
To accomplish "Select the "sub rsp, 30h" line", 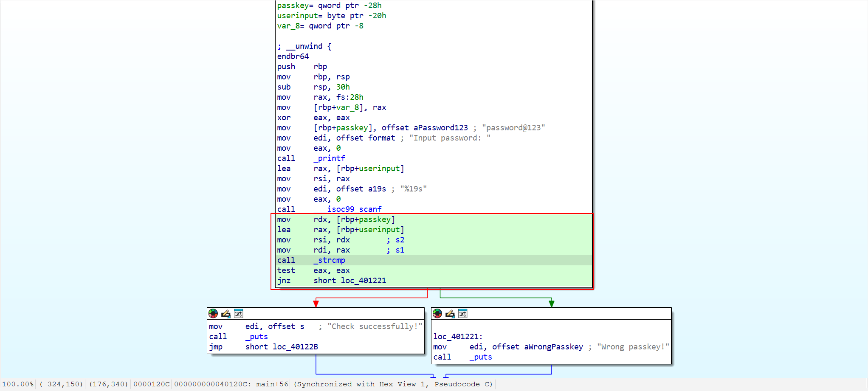I will [314, 87].
